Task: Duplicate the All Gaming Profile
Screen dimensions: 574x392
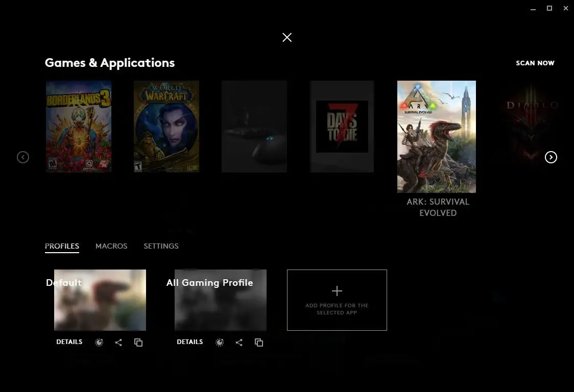Action: (259, 342)
